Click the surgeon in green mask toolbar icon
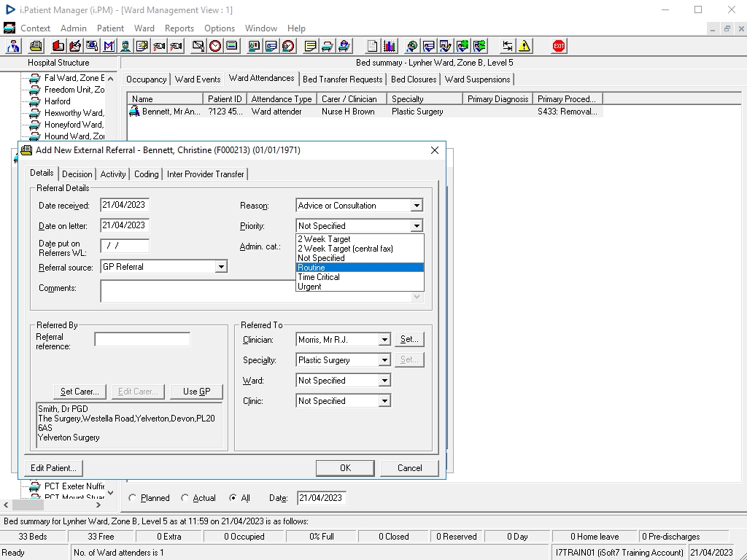The width and height of the screenshot is (747, 560). pyautogui.click(x=125, y=46)
